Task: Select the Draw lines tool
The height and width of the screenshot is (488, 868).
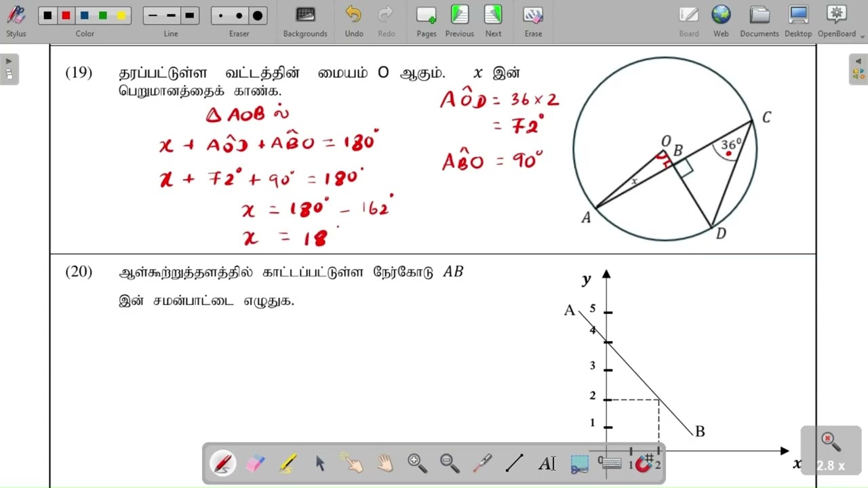Action: (x=515, y=464)
